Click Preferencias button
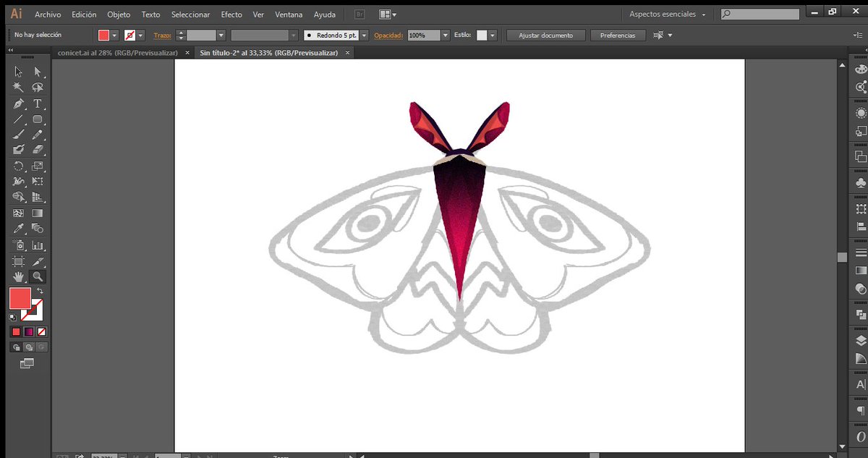The width and height of the screenshot is (868, 458). (x=618, y=35)
